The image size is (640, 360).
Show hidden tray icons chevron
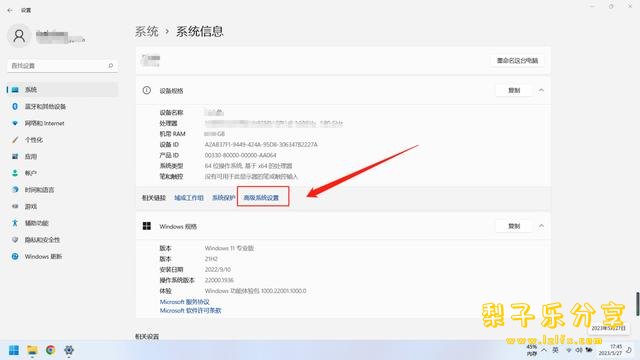tap(544, 350)
